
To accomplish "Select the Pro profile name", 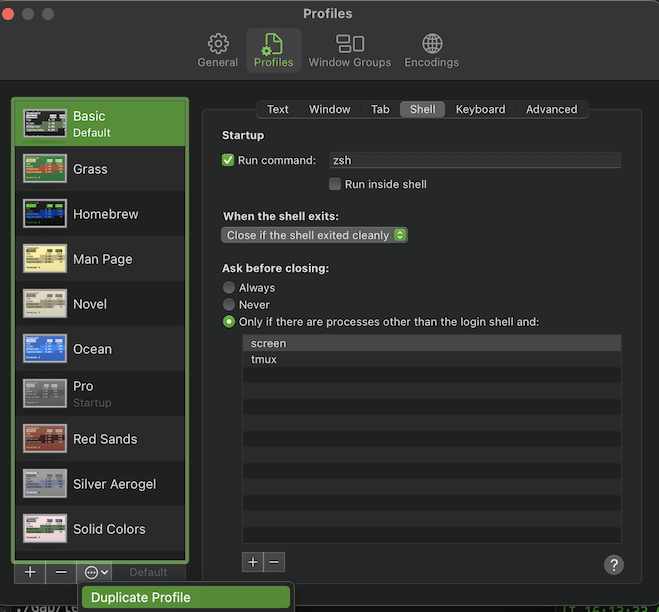I will point(83,386).
